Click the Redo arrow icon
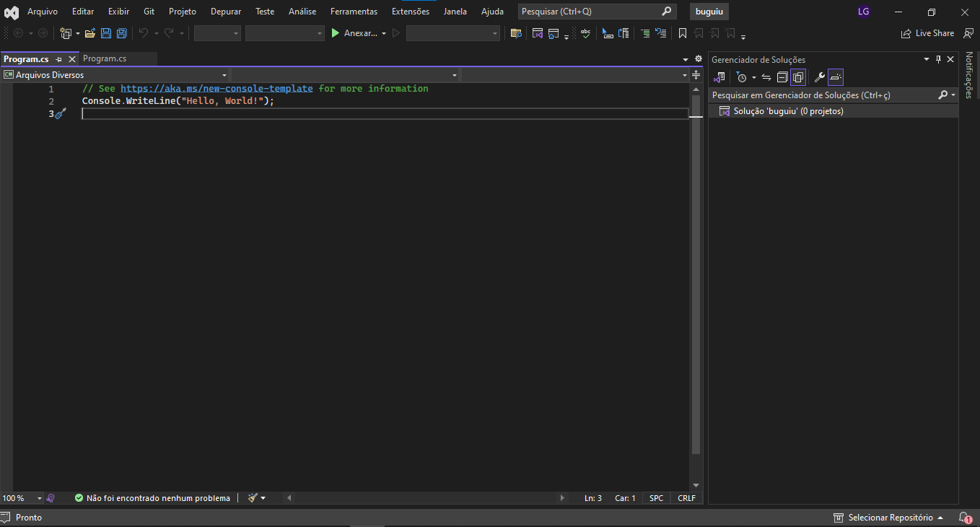This screenshot has width=980, height=527. coord(169,33)
